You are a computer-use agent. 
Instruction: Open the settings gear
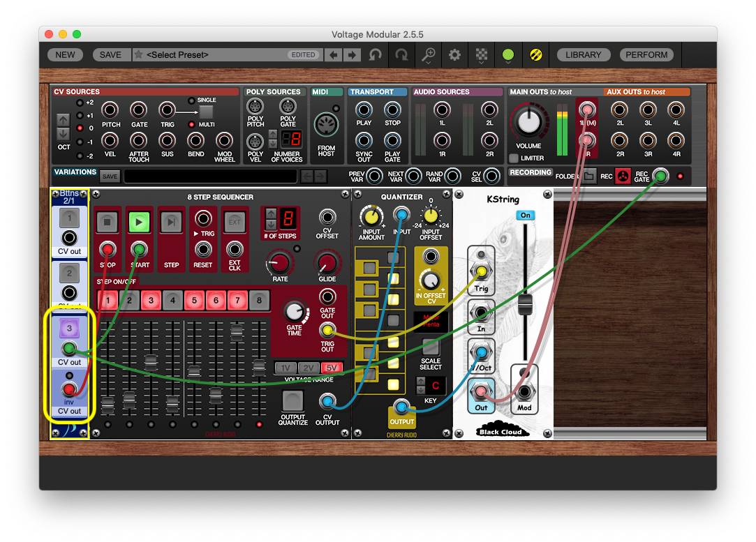454,55
